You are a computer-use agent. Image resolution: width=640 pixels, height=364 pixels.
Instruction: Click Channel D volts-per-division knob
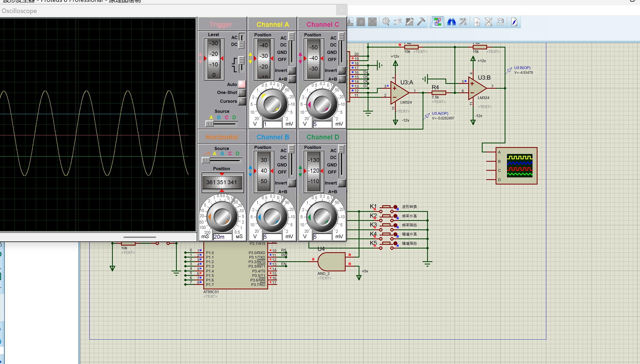322,217
